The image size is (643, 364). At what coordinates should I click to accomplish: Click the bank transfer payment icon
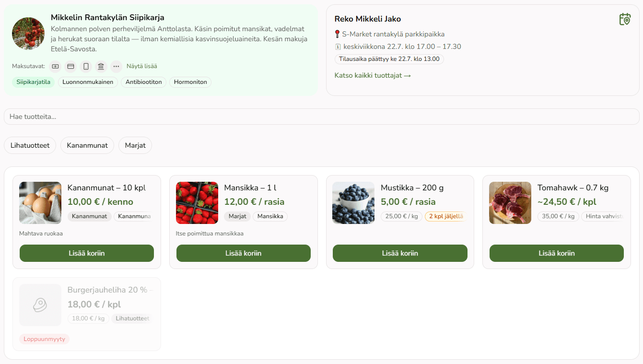(x=101, y=66)
